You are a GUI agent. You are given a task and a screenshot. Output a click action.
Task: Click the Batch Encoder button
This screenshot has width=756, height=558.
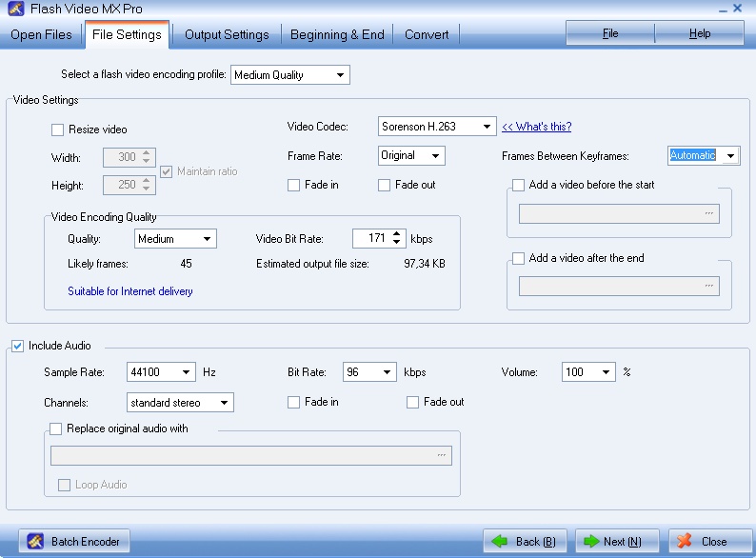tap(74, 541)
